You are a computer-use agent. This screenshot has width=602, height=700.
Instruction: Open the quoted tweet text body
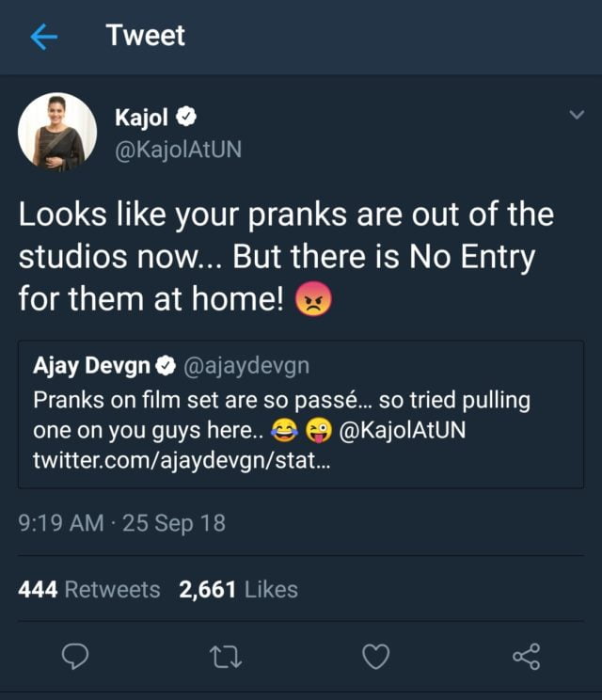click(x=281, y=401)
